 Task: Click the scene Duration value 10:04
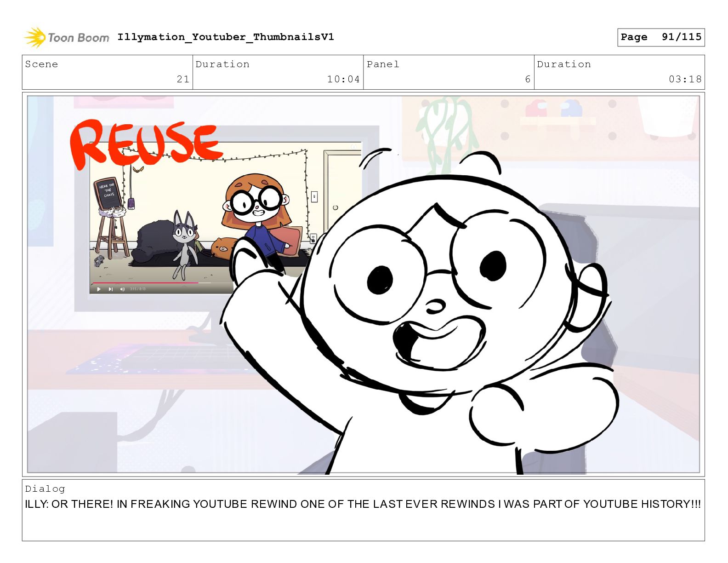pyautogui.click(x=343, y=79)
